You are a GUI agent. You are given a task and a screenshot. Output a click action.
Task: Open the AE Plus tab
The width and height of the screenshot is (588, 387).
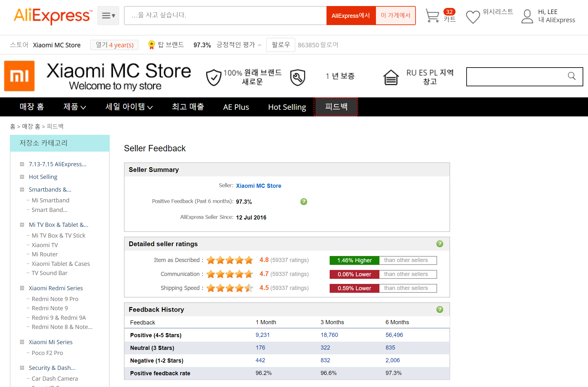236,107
